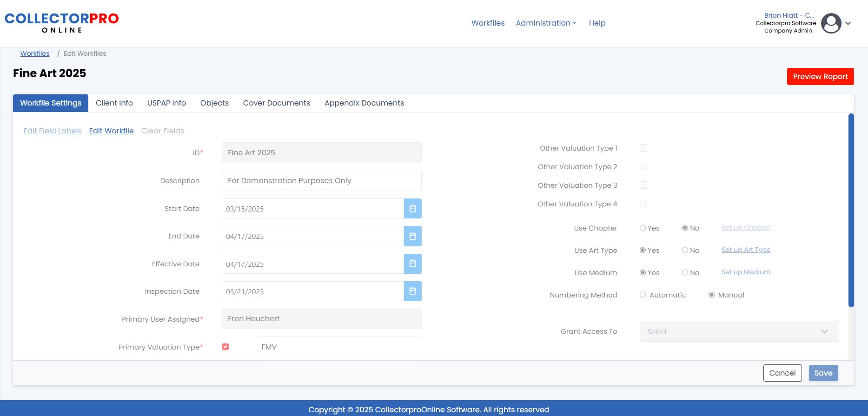Screen dimensions: 868x416
Task: Go to Workfiles via the breadcrumb link
Action: pos(35,53)
